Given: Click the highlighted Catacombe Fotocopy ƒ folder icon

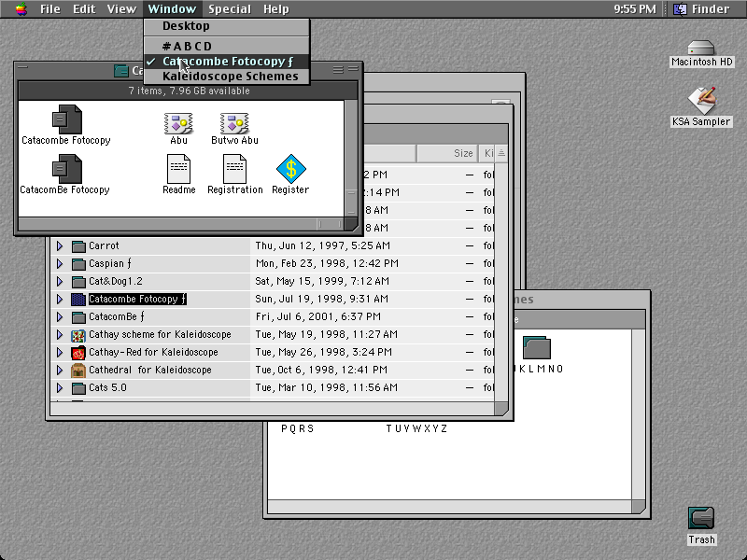Looking at the screenshot, I should click(78, 299).
